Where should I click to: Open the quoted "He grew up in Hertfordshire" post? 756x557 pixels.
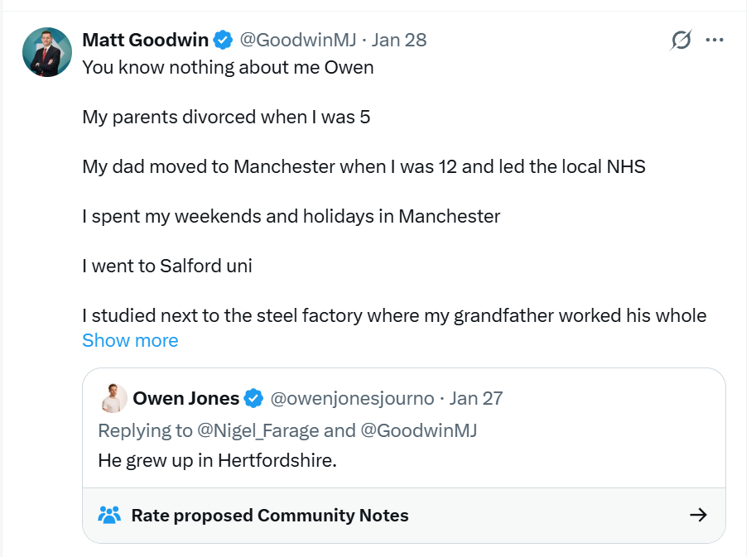click(217, 460)
